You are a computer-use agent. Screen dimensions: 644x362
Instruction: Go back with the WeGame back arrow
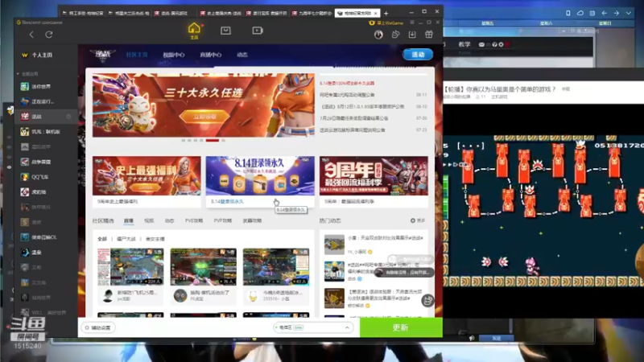tap(31, 35)
